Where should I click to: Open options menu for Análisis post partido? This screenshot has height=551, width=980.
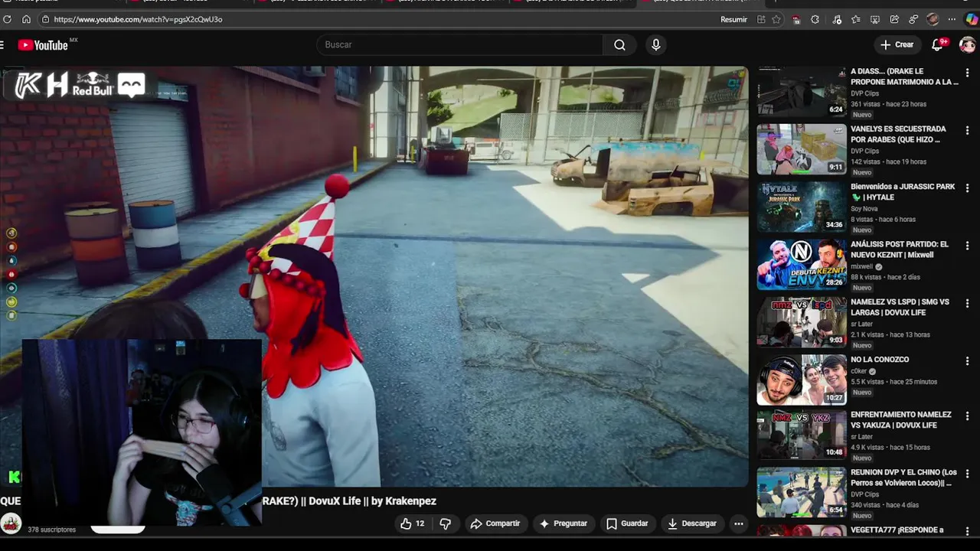pos(967,246)
